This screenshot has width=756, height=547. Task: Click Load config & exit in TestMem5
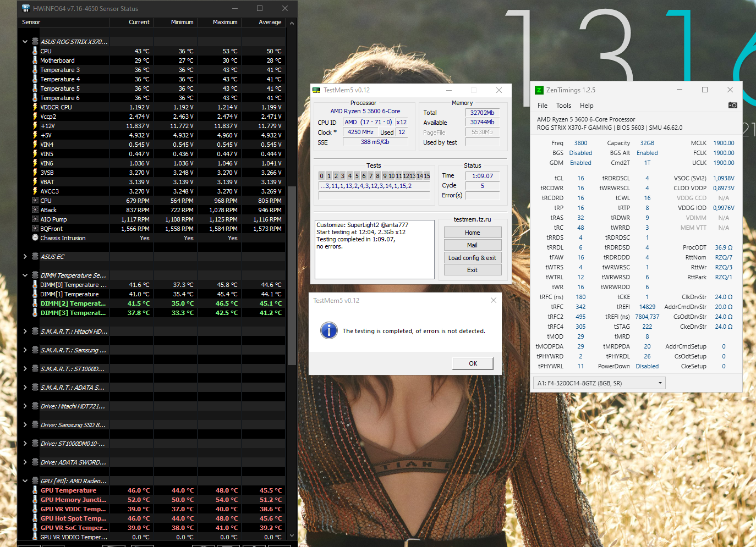(473, 258)
